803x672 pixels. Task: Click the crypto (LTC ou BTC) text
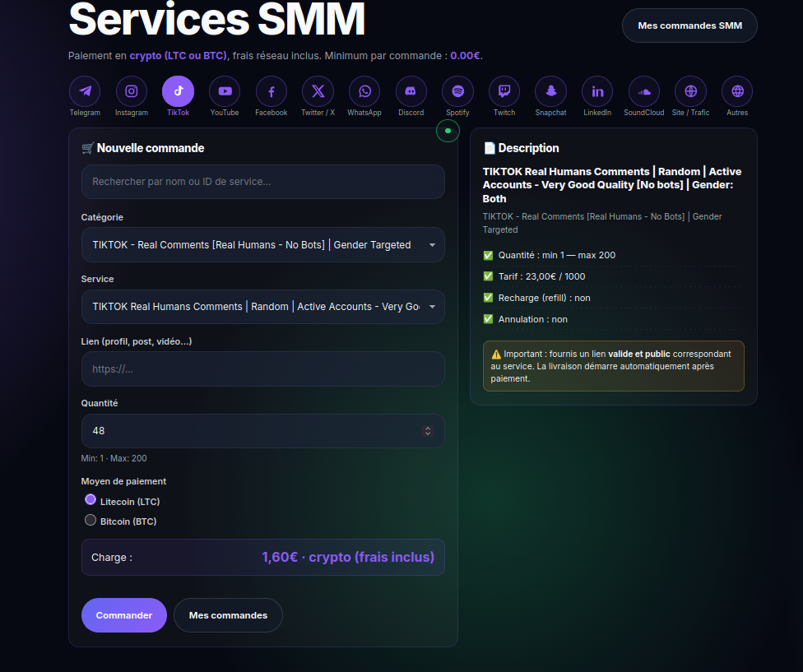pos(179,56)
